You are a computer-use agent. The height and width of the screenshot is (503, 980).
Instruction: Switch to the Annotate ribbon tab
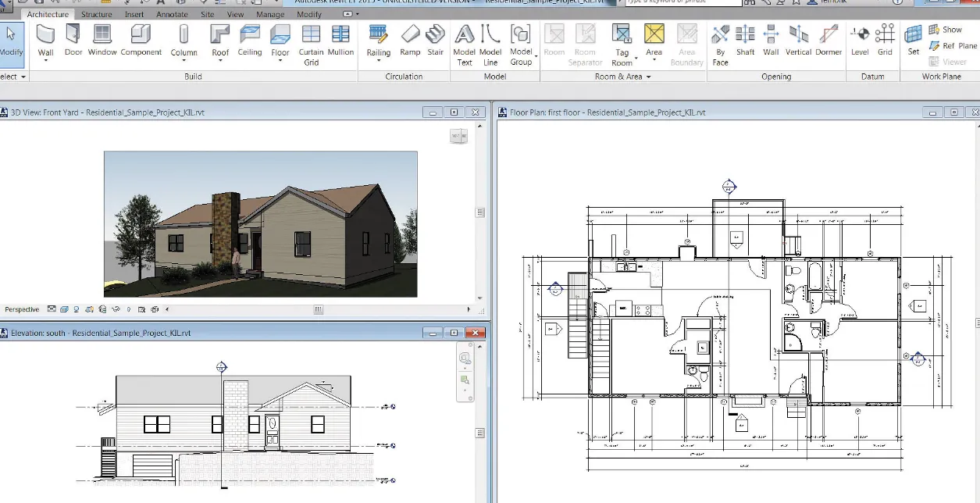pos(172,13)
